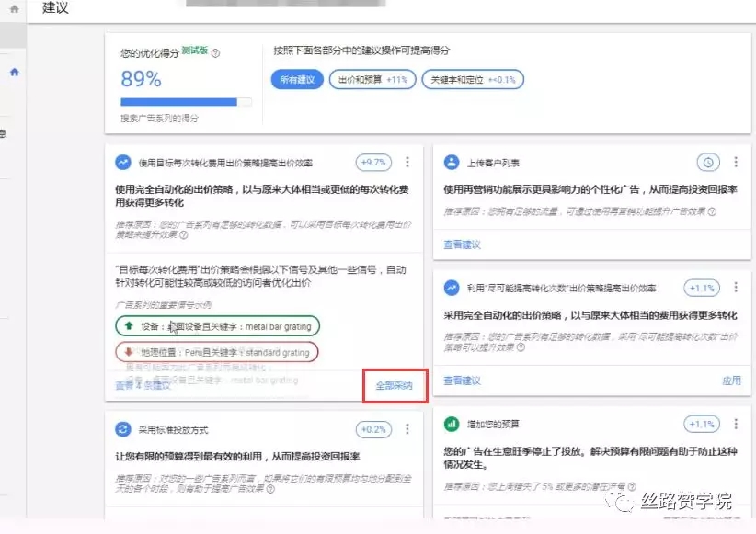Click the blue home icon in sidebar
756x534 pixels.
coord(15,72)
